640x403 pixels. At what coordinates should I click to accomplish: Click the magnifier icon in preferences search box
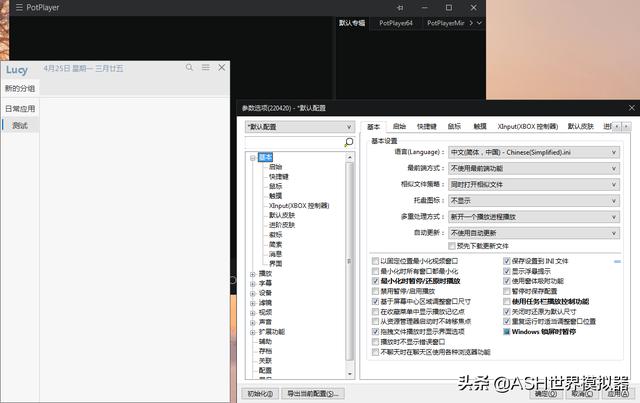[x=349, y=142]
